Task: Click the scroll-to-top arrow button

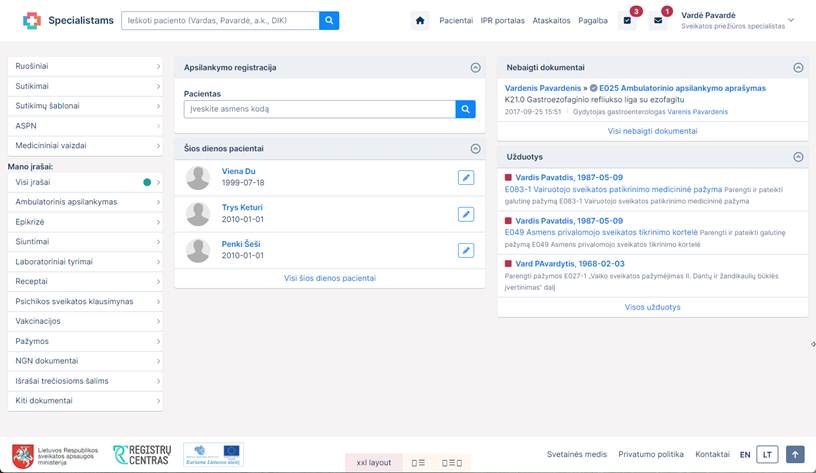Action: coord(795,454)
